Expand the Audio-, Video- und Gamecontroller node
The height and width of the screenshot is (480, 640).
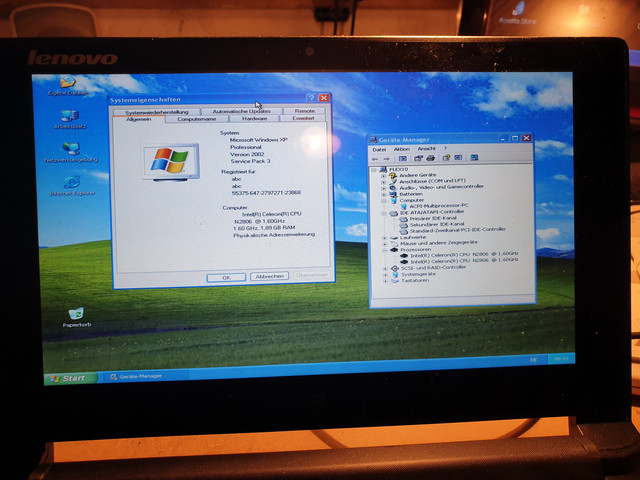(383, 189)
